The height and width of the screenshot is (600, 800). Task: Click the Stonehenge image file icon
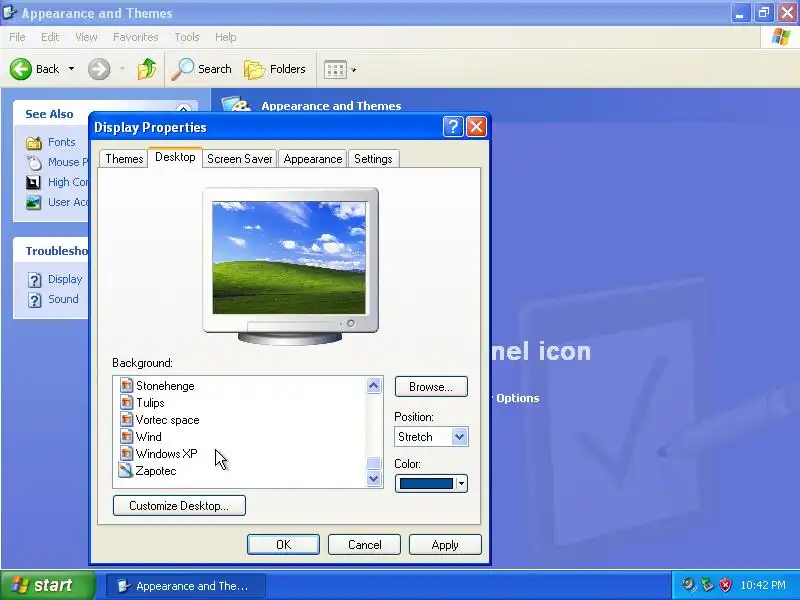[x=126, y=385]
